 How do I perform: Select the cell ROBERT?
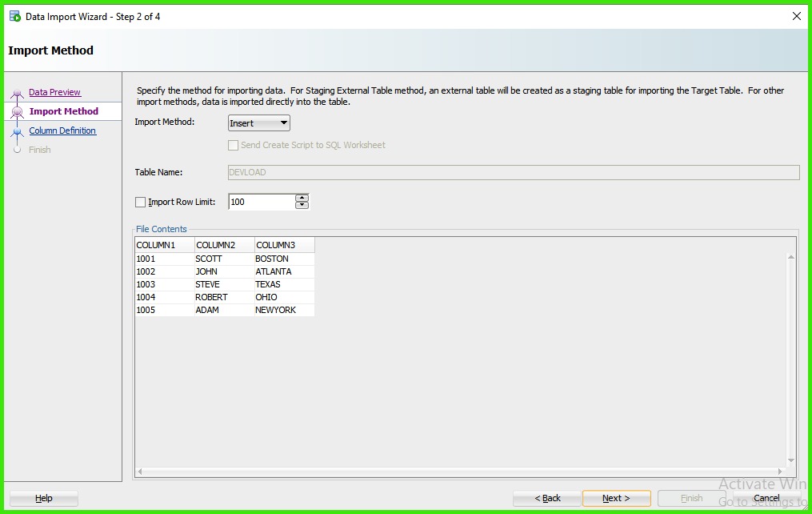coord(225,297)
